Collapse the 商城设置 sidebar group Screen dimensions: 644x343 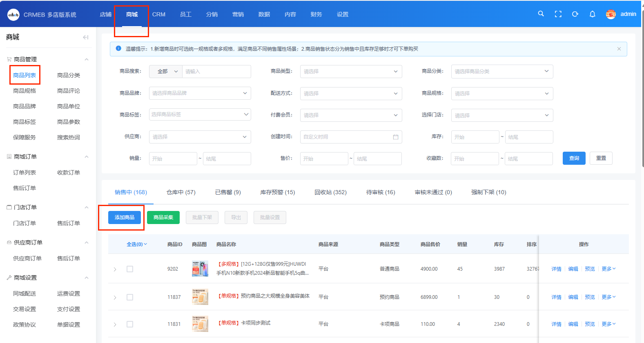87,278
